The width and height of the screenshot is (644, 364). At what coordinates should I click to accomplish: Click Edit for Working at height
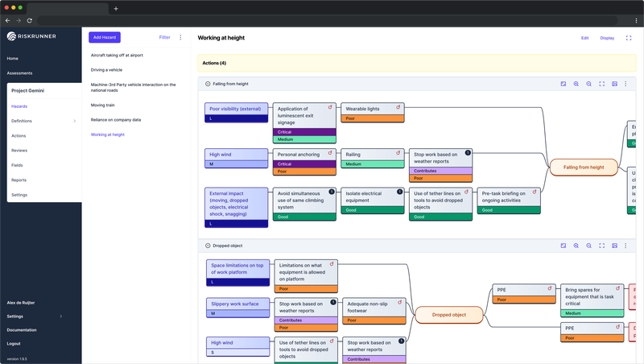click(x=585, y=38)
